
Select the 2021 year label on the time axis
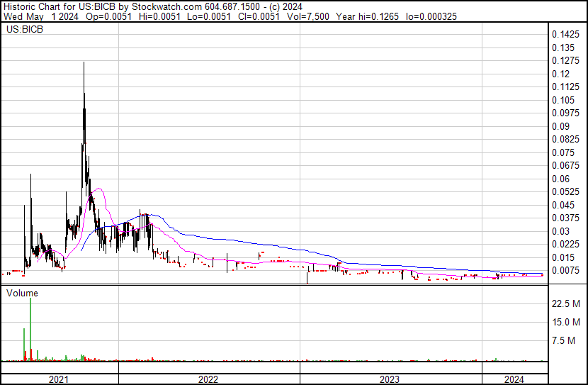click(59, 379)
